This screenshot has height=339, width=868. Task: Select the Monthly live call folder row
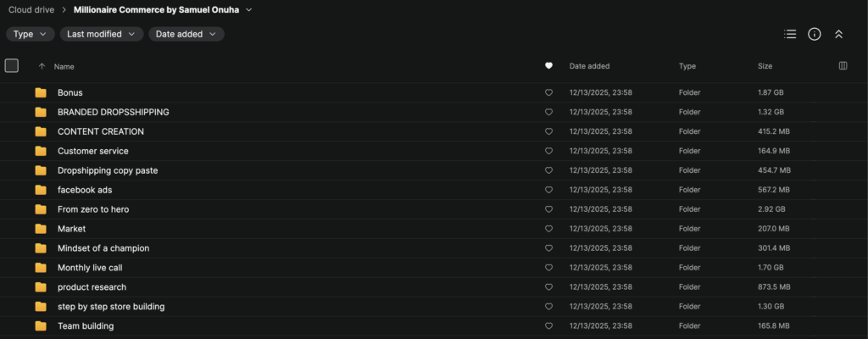[x=434, y=268]
